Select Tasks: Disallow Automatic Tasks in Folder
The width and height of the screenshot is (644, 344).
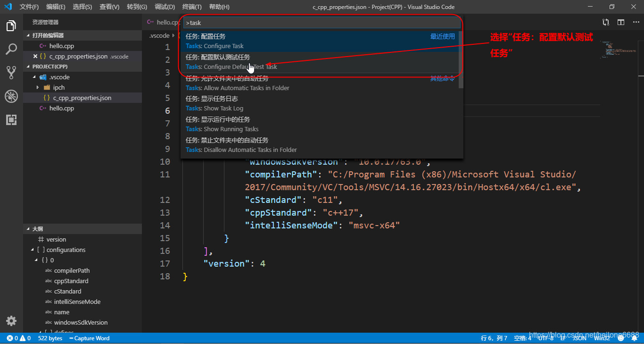pyautogui.click(x=319, y=145)
